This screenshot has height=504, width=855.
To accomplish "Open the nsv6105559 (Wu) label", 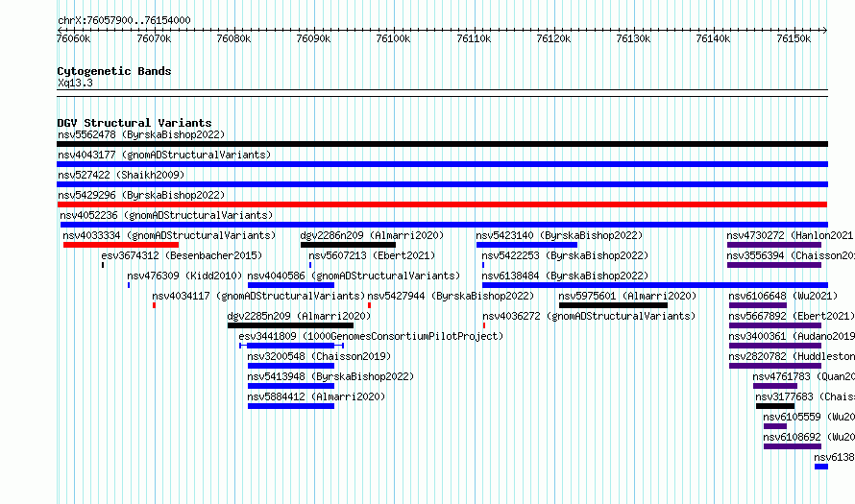I will (x=809, y=417).
